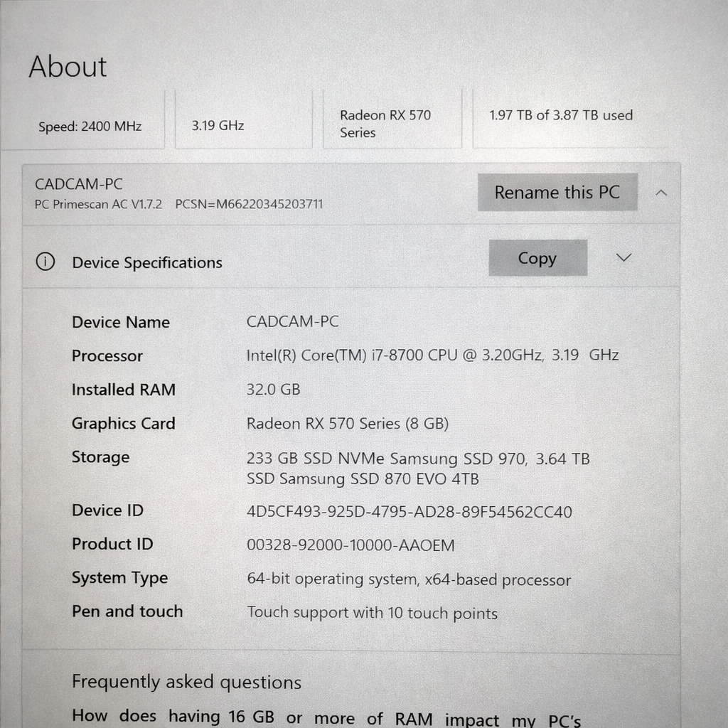This screenshot has width=728, height=728.
Task: Select the PCSN=M66220345203711 serial text
Action: pyautogui.click(x=249, y=204)
